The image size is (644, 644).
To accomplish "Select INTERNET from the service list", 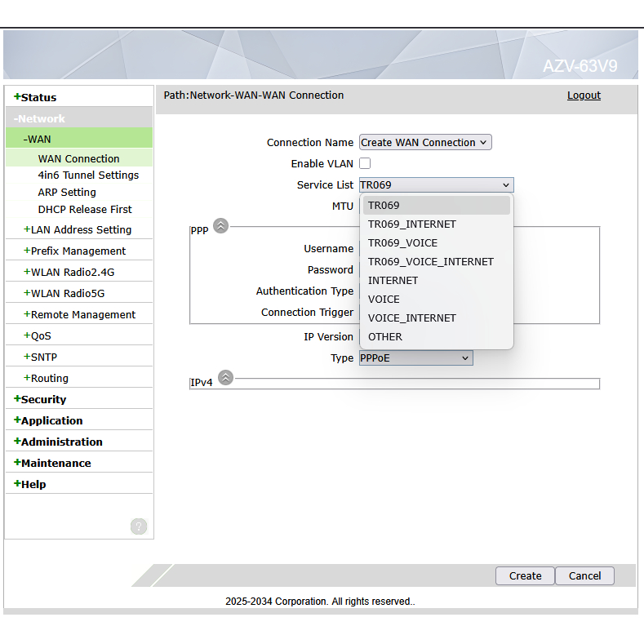I will pos(393,280).
